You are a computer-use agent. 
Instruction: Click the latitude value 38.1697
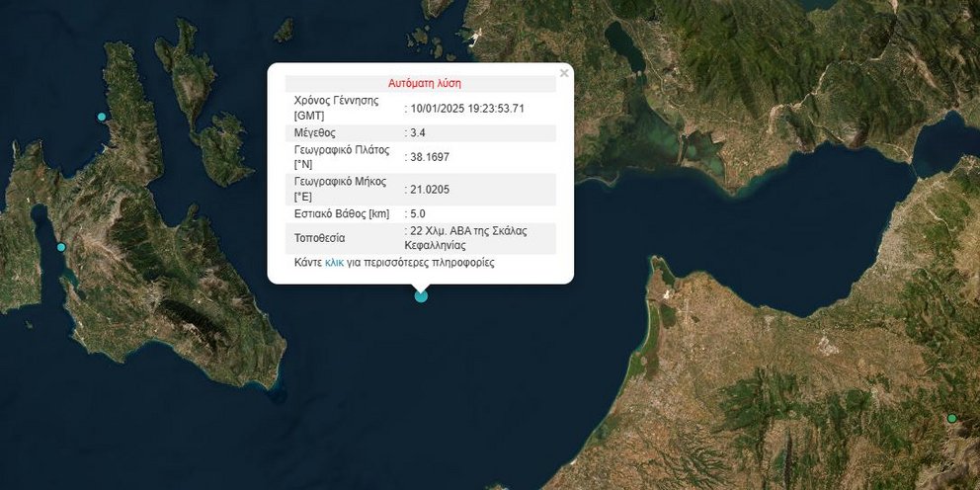click(431, 157)
